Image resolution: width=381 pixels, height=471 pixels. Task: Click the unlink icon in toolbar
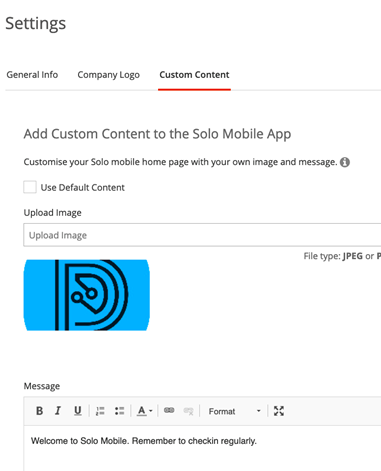(x=188, y=411)
